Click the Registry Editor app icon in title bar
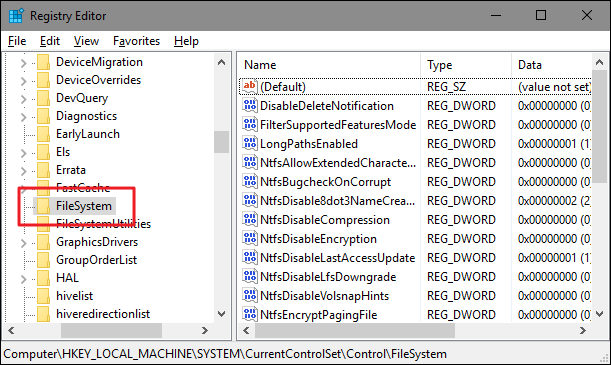The width and height of the screenshot is (611, 365). 16,16
